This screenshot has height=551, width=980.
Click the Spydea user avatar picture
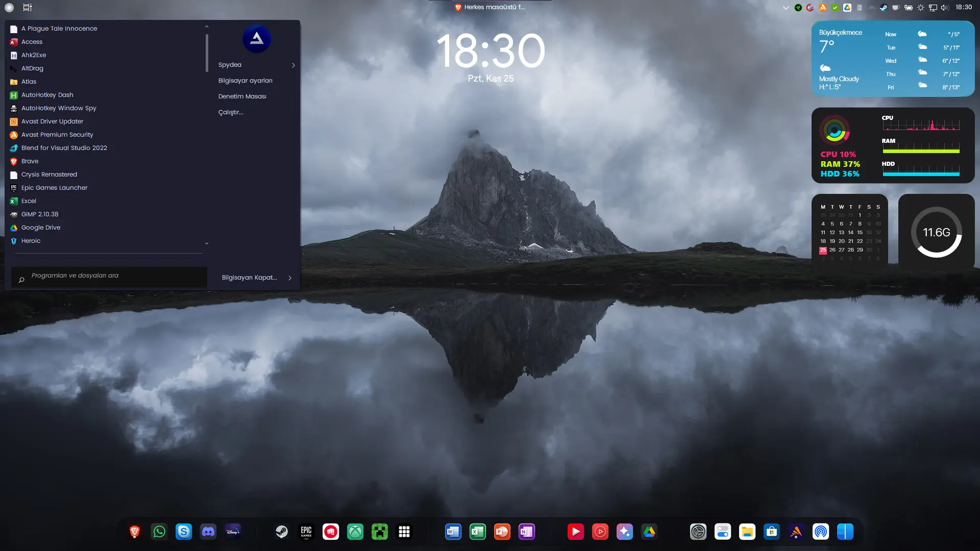pyautogui.click(x=257, y=39)
